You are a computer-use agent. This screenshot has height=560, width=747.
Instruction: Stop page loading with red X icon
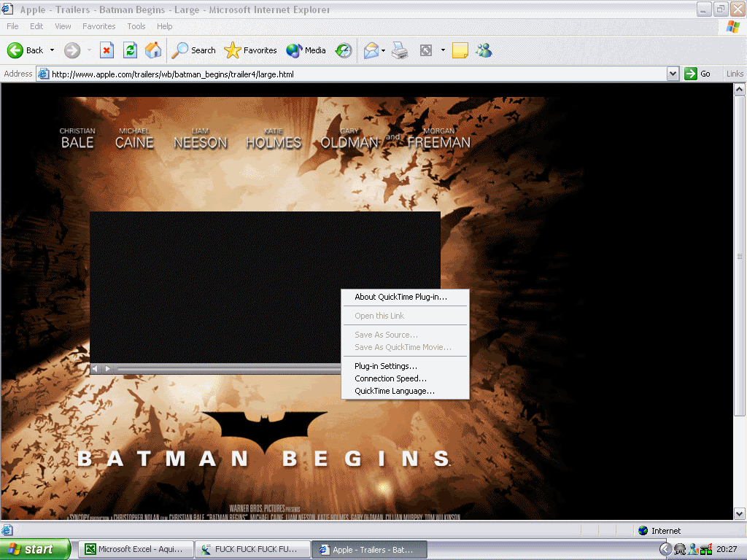pos(107,50)
